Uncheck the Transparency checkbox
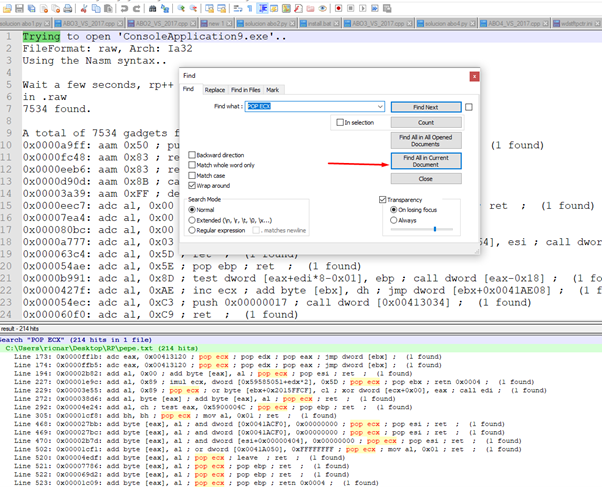Viewport: 602px width, 487px height. point(382,199)
